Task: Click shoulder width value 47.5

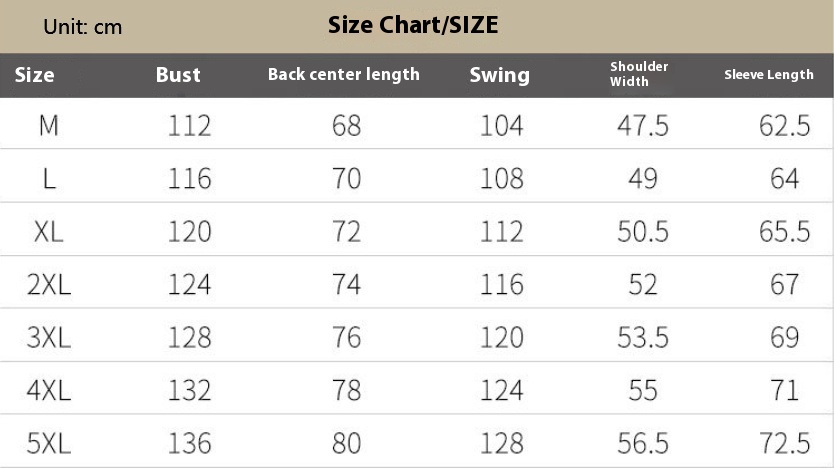Action: click(x=643, y=126)
